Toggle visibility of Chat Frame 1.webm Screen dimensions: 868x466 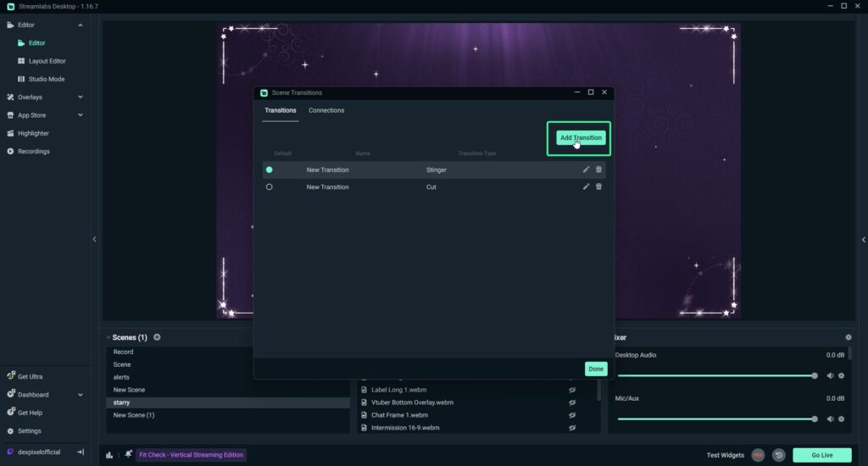tap(572, 415)
